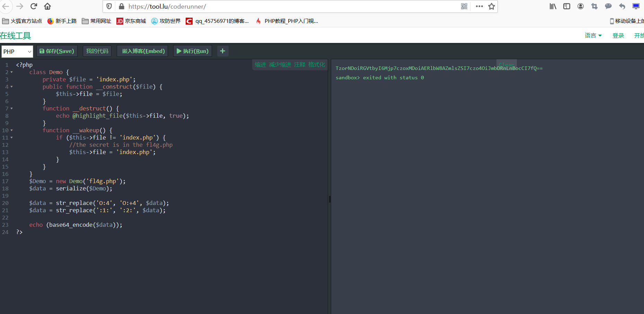The image size is (644, 314).
Task: Open 火狐官方站点 bookmark folder
Action: pos(22,21)
